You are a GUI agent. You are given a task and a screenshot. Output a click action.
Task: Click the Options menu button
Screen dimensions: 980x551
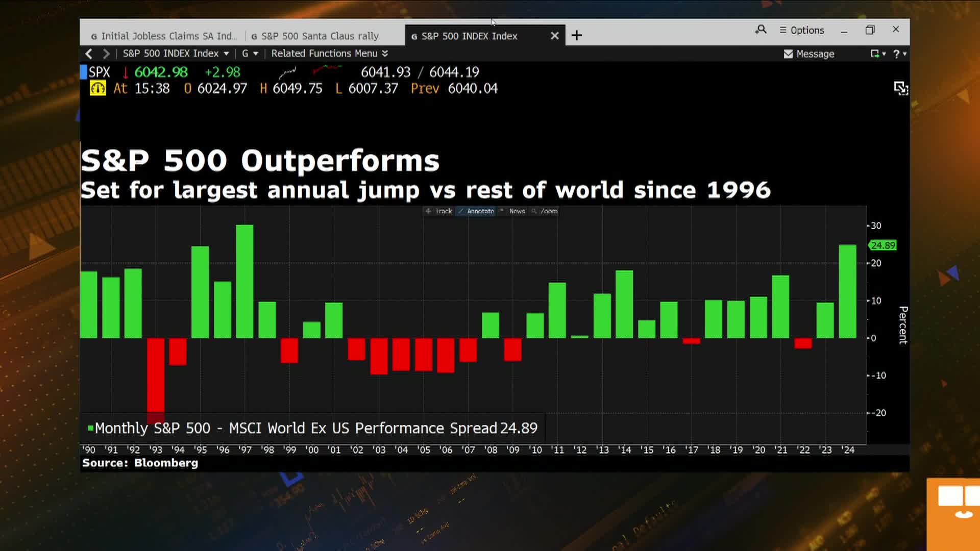pos(801,30)
